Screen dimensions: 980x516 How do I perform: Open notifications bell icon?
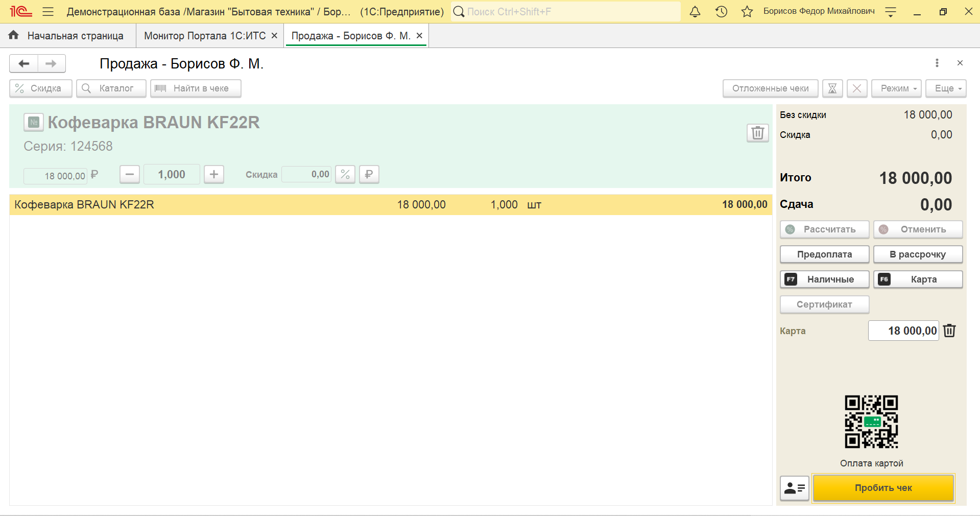pos(695,11)
